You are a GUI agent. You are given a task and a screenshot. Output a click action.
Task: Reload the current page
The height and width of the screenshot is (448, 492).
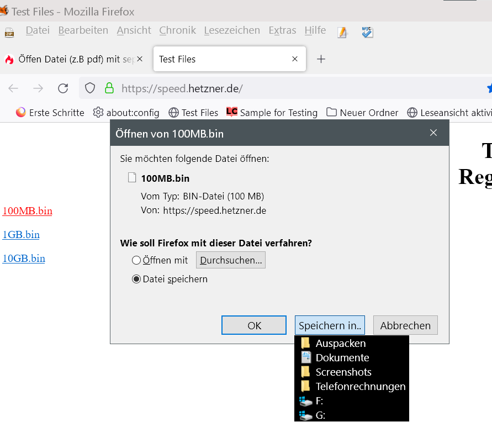(63, 88)
